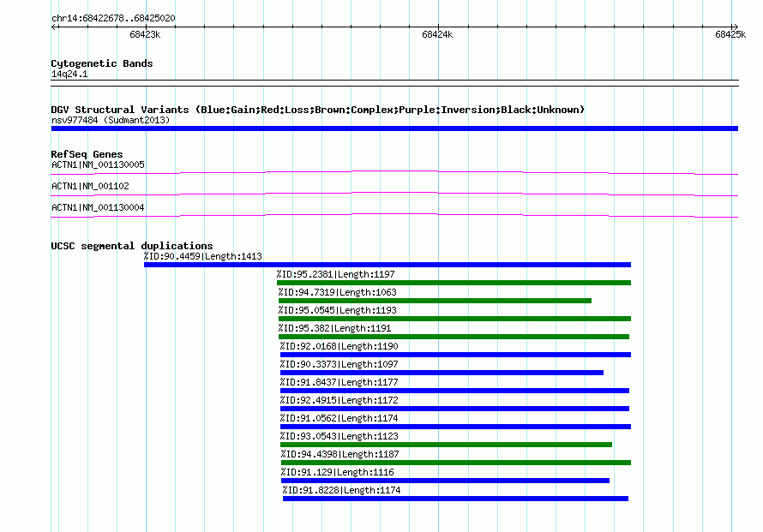Select the %ID:94.4398|Length:1187 duplication label
The image size is (763, 532).
(339, 454)
